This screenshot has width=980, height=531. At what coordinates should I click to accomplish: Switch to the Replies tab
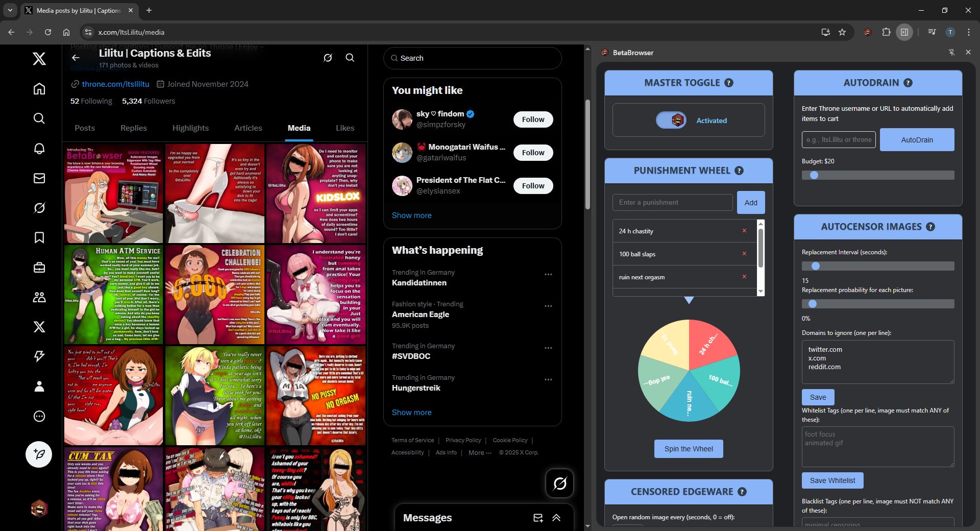point(134,128)
